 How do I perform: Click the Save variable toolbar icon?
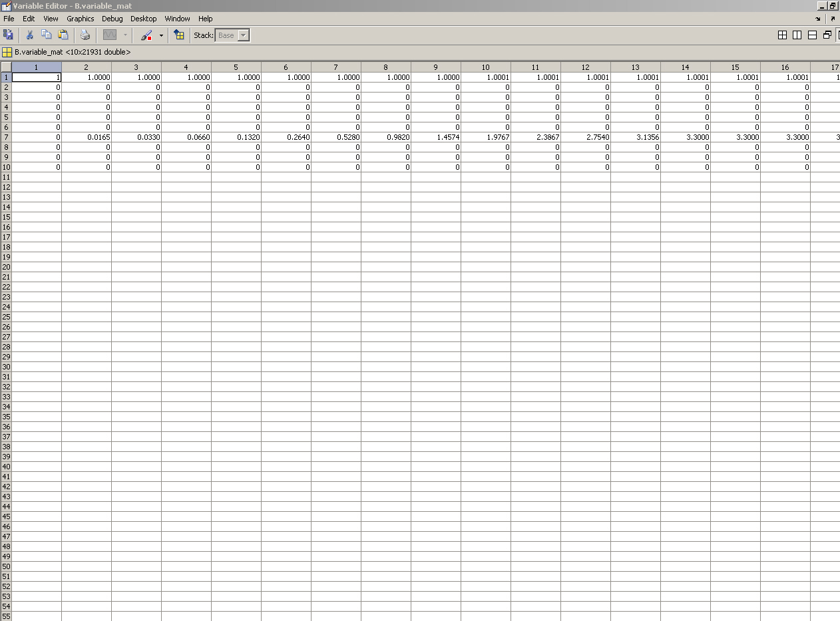[x=8, y=35]
